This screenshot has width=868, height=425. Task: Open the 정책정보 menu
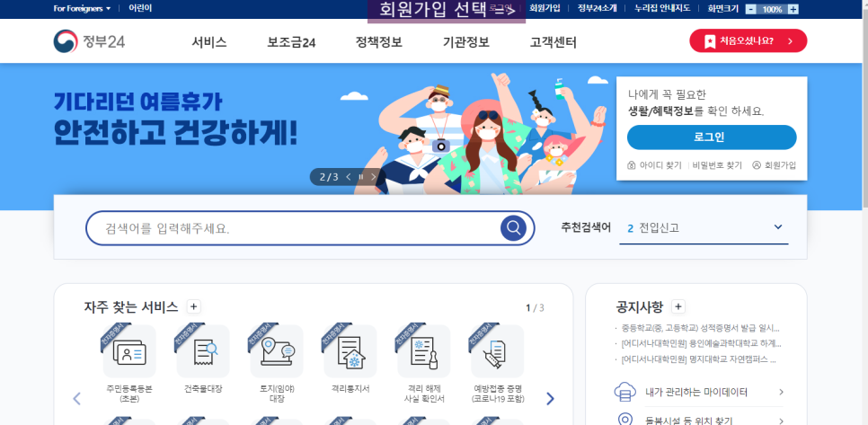pos(378,42)
